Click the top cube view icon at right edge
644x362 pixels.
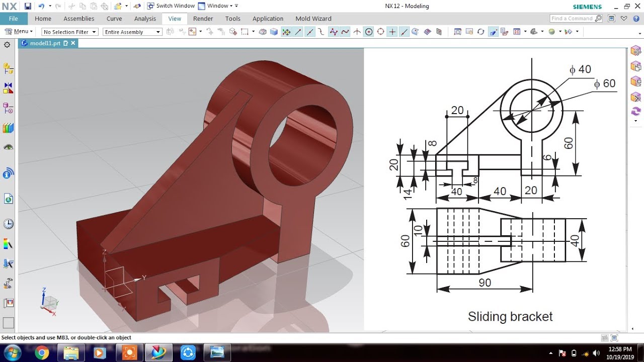pyautogui.click(x=636, y=51)
